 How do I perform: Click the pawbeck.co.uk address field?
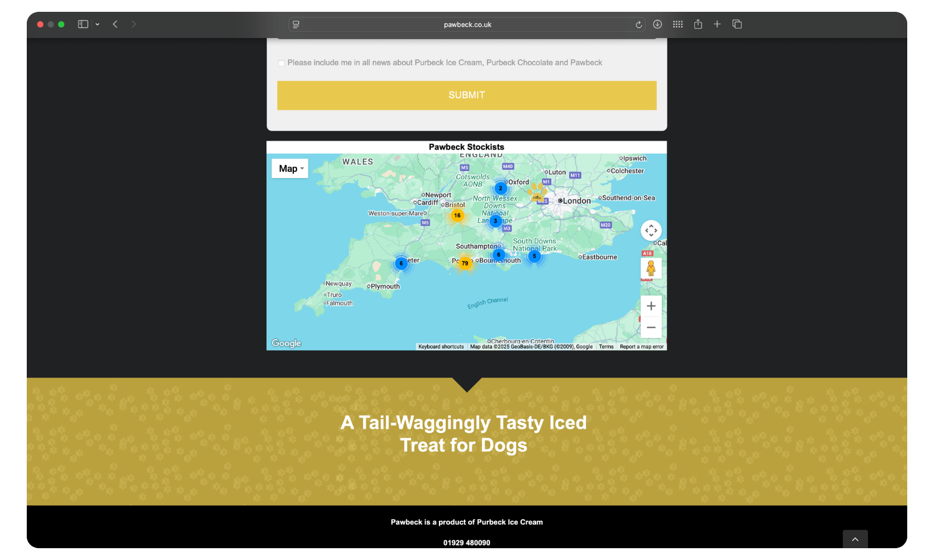click(x=467, y=24)
